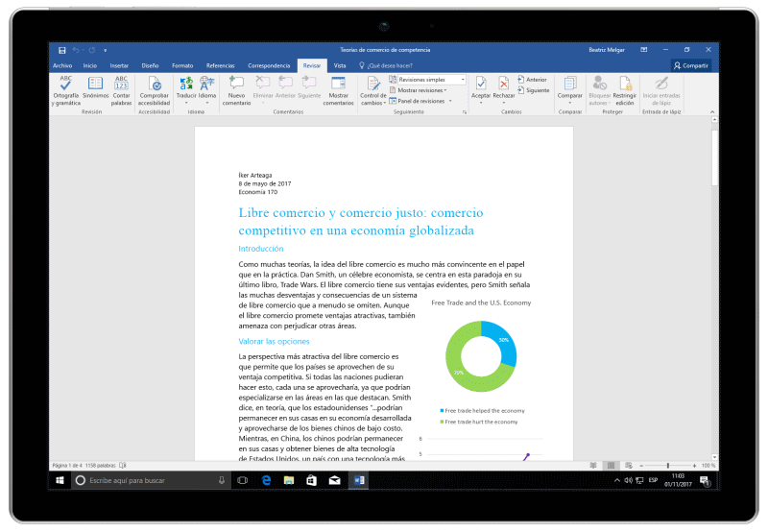The image size is (768, 532).
Task: Undo the last action
Action: (76, 50)
